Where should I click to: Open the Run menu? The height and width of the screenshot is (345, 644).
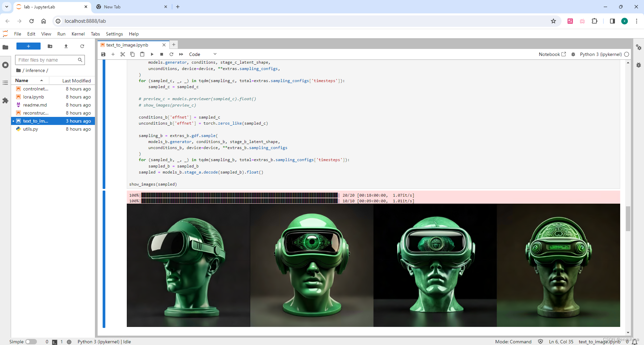[61, 34]
